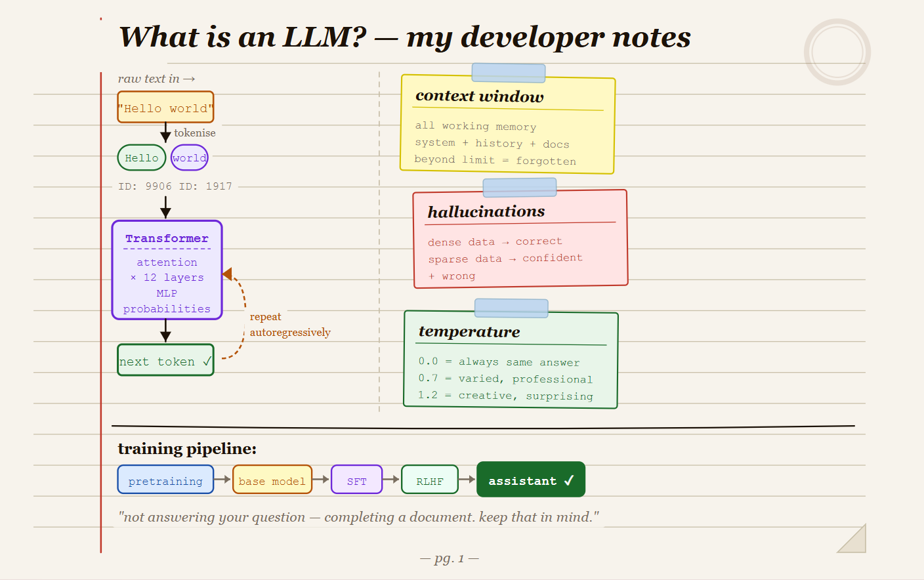Click the assistant final stage button
924x580 pixels.
click(x=530, y=480)
